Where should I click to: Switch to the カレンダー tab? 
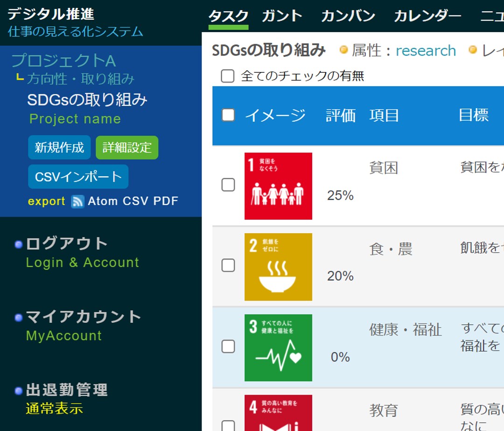427,16
